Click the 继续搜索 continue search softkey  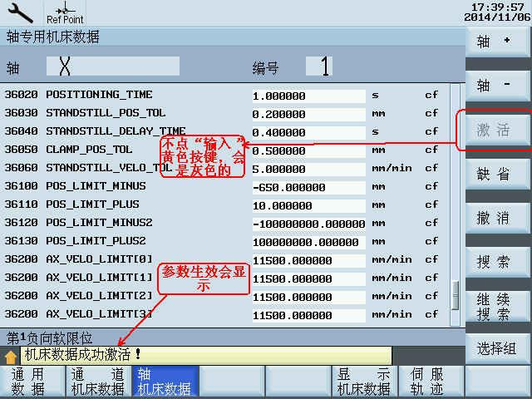pyautogui.click(x=497, y=307)
